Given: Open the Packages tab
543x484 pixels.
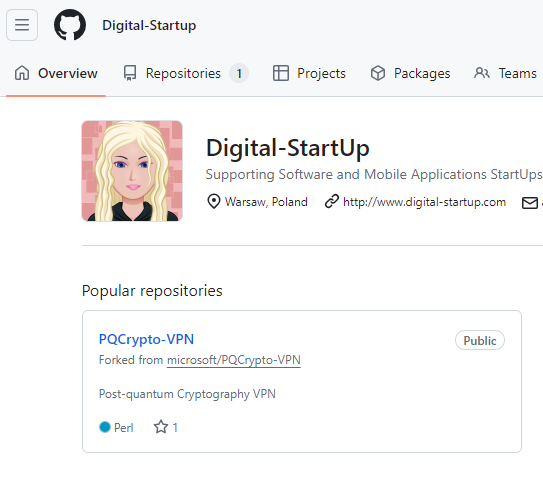Looking at the screenshot, I should tap(410, 73).
